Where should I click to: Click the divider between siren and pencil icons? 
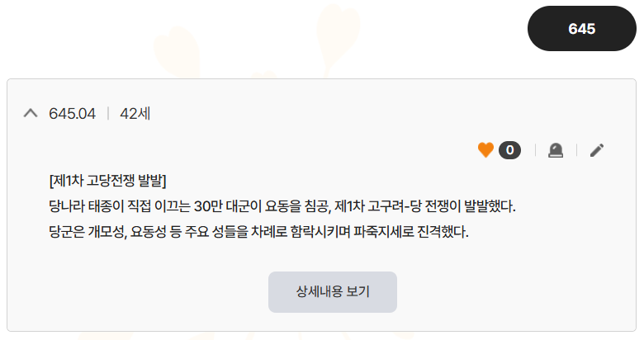coord(576,150)
